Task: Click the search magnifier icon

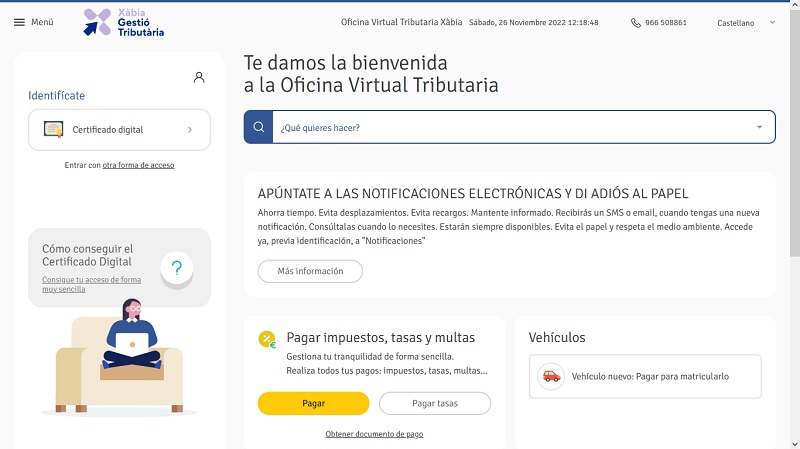Action: (259, 127)
